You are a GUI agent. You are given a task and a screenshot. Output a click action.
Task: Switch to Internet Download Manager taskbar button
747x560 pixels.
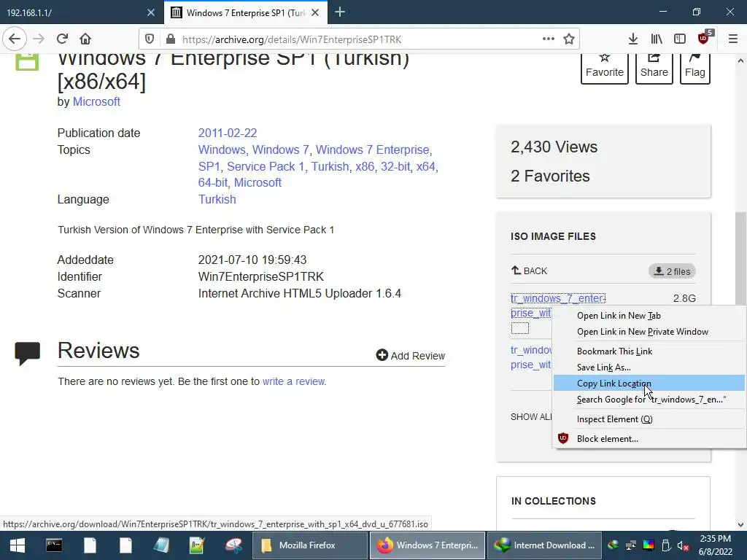tap(545, 545)
